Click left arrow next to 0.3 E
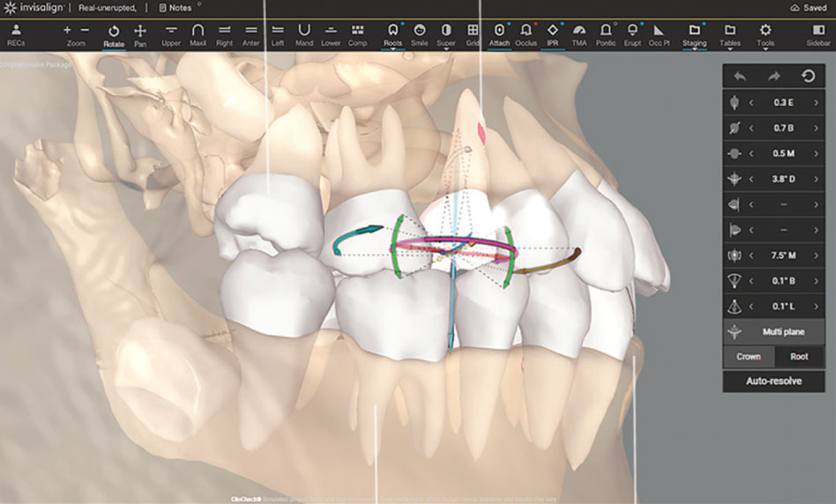The height and width of the screenshot is (504, 836). point(751,102)
